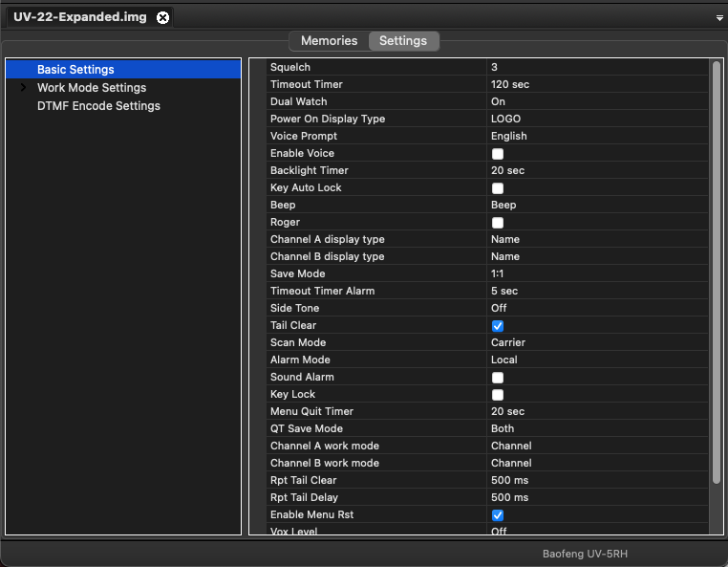Switch to the Settings tab
The image size is (728, 567).
pos(403,41)
